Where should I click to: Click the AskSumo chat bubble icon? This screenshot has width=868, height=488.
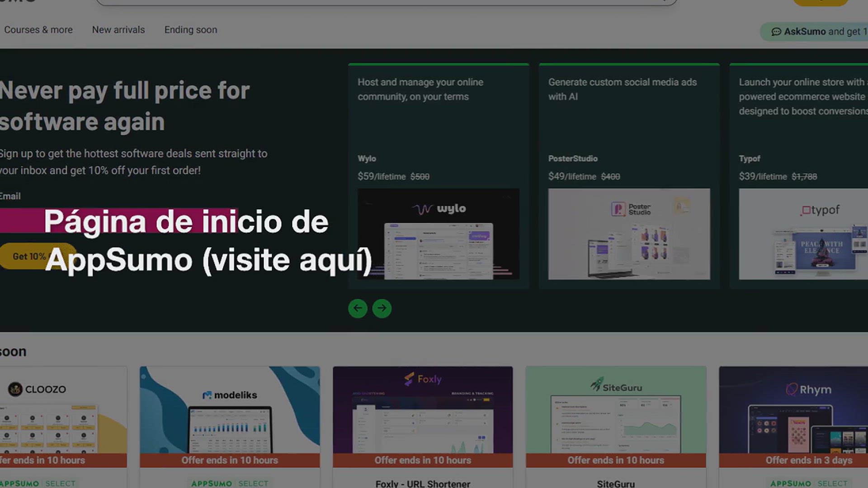tap(776, 32)
